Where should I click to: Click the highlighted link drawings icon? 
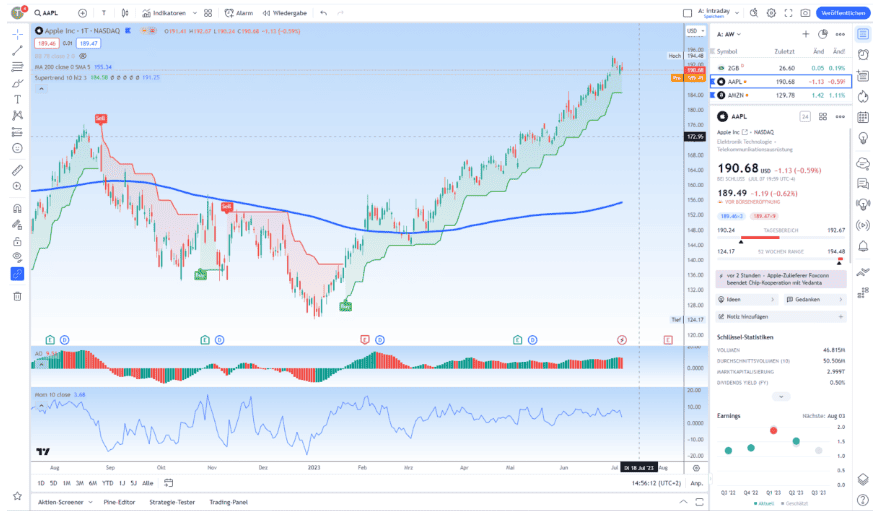coord(17,274)
